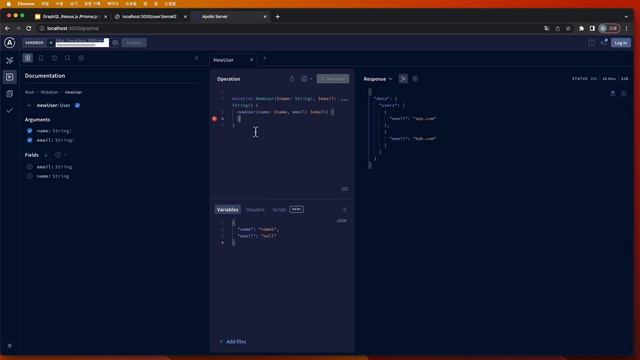Open the Explorer page in left sidebar
Viewport: 640px width, 360px height.
pos(10,77)
